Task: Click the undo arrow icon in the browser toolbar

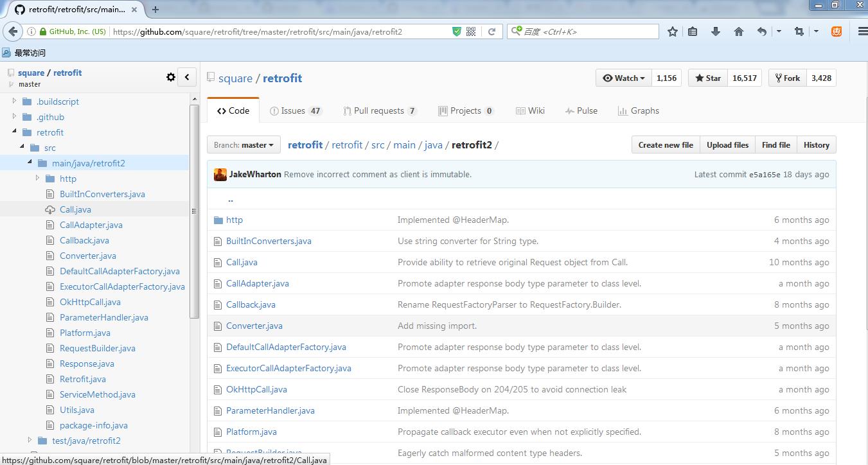Action: click(x=762, y=31)
